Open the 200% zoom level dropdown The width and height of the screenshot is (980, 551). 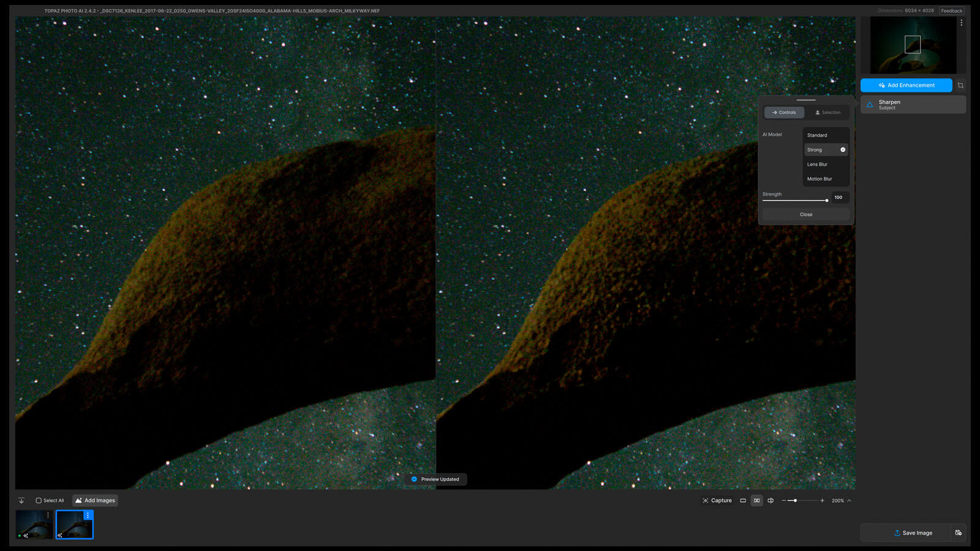841,500
